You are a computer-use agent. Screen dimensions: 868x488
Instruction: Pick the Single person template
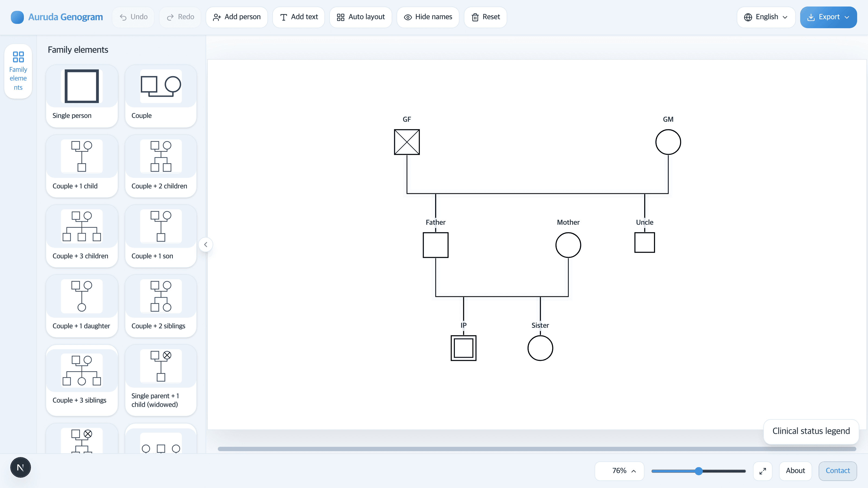pyautogui.click(x=82, y=96)
